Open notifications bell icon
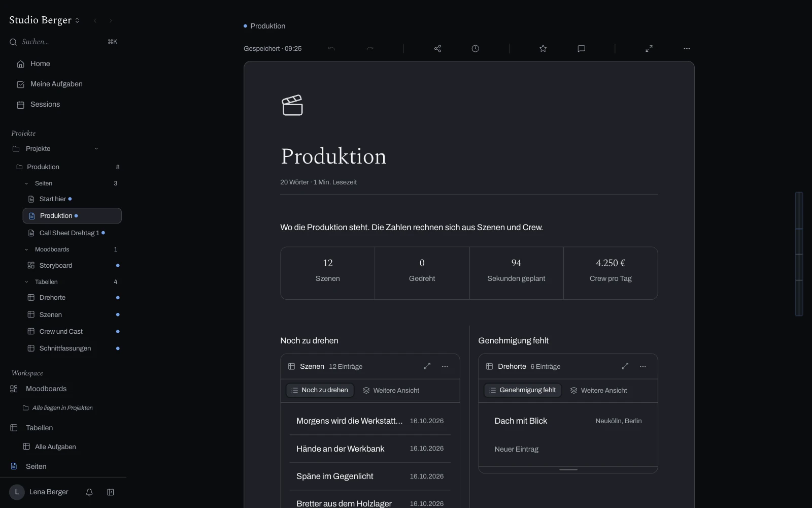This screenshot has width=812, height=508. 89,492
